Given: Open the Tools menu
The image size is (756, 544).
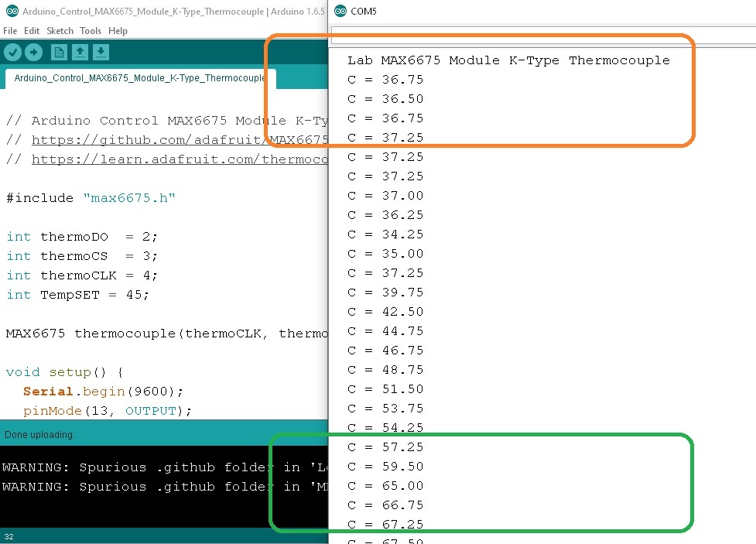Looking at the screenshot, I should pos(91,31).
